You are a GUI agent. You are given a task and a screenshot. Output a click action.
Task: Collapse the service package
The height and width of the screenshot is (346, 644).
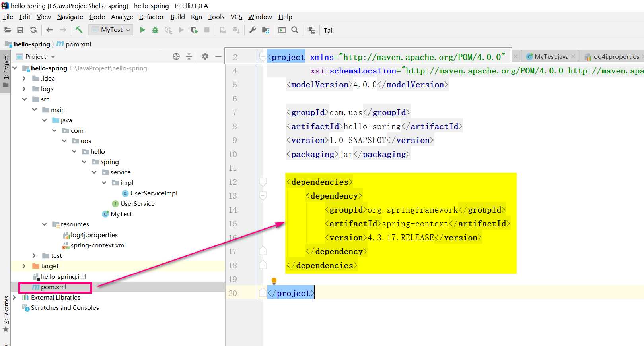[x=94, y=172]
